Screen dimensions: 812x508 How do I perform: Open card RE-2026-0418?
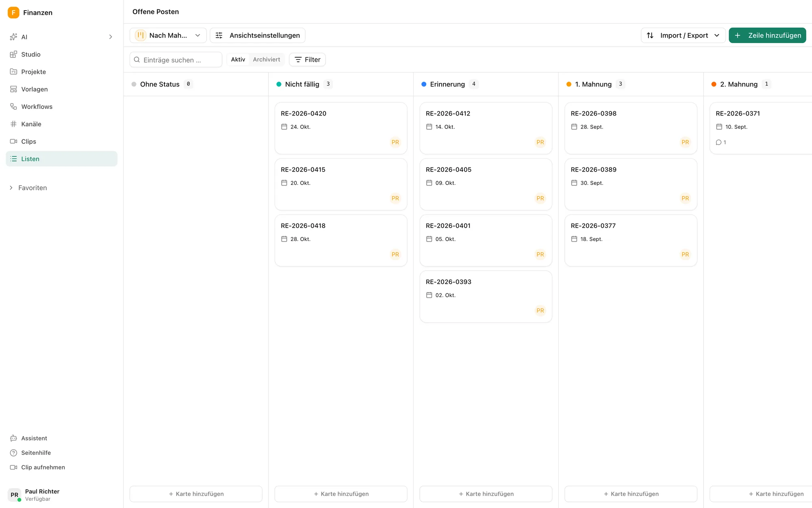click(341, 241)
